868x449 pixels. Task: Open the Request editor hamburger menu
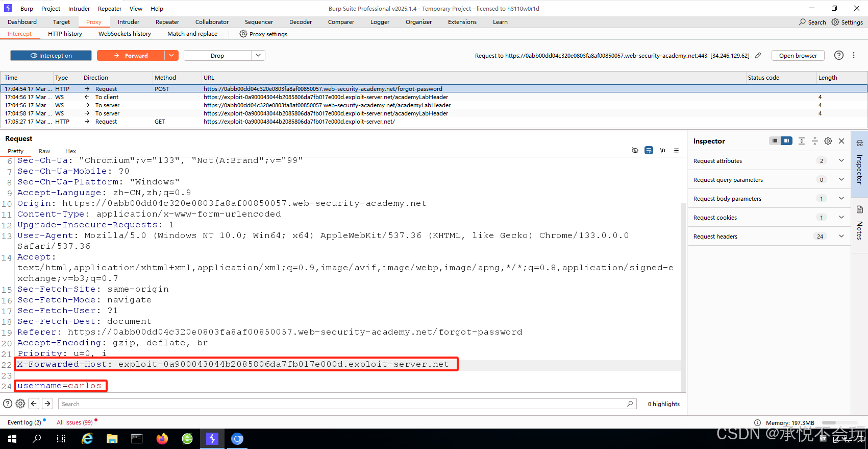(676, 150)
